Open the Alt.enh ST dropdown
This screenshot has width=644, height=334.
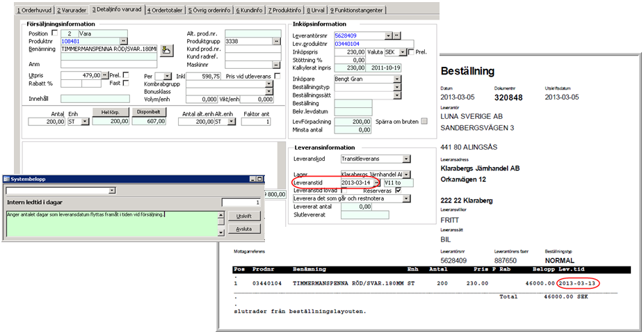tap(232, 122)
